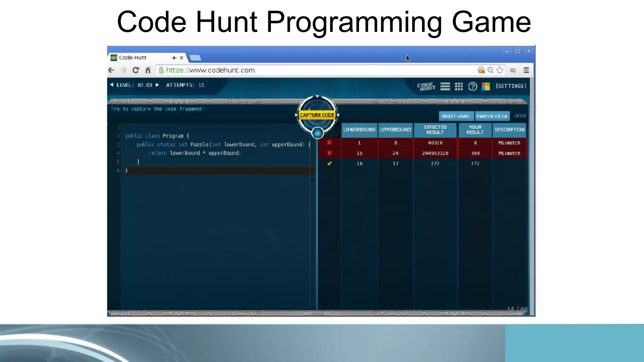Select upper bound value 24 cell
The image size is (644, 362).
[x=396, y=153]
